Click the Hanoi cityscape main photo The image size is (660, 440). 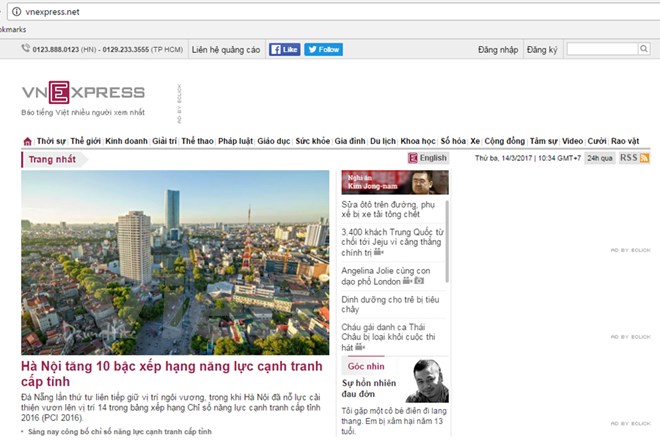[175, 262]
